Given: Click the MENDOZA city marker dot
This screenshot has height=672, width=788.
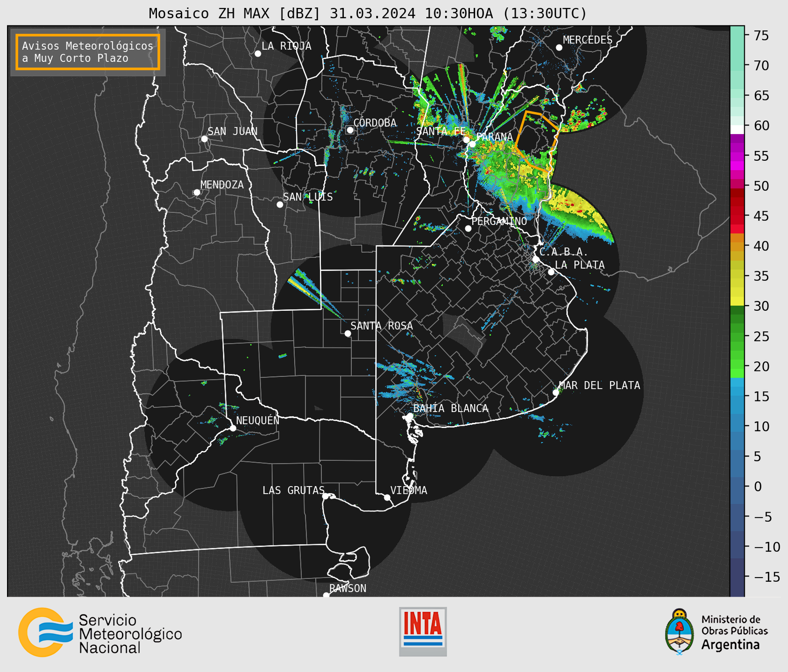Looking at the screenshot, I should click(x=197, y=193).
